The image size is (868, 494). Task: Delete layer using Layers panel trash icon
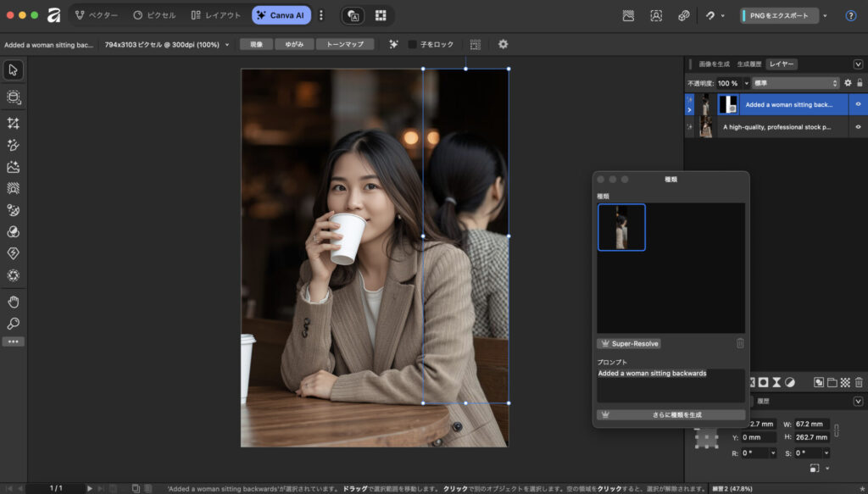[859, 382]
